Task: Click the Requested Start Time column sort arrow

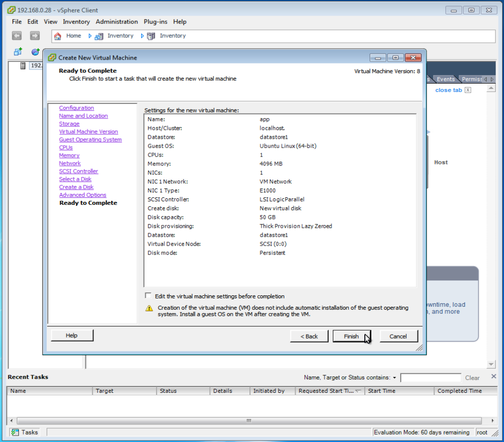Action: tap(358, 391)
